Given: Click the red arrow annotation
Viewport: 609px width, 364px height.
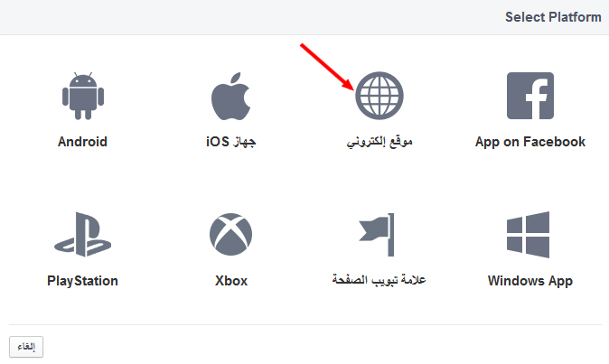Looking at the screenshot, I should coord(327,67).
